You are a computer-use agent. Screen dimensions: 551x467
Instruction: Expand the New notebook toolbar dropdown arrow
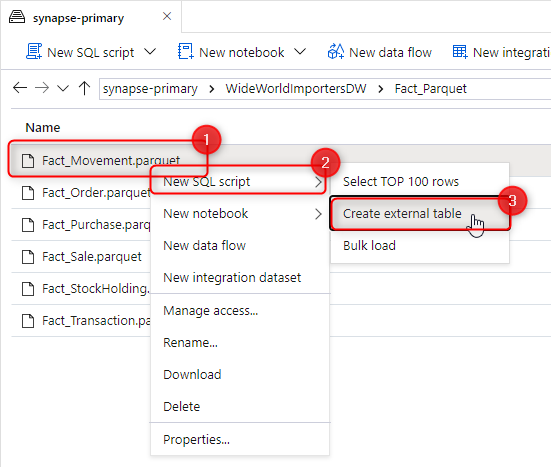[x=300, y=52]
